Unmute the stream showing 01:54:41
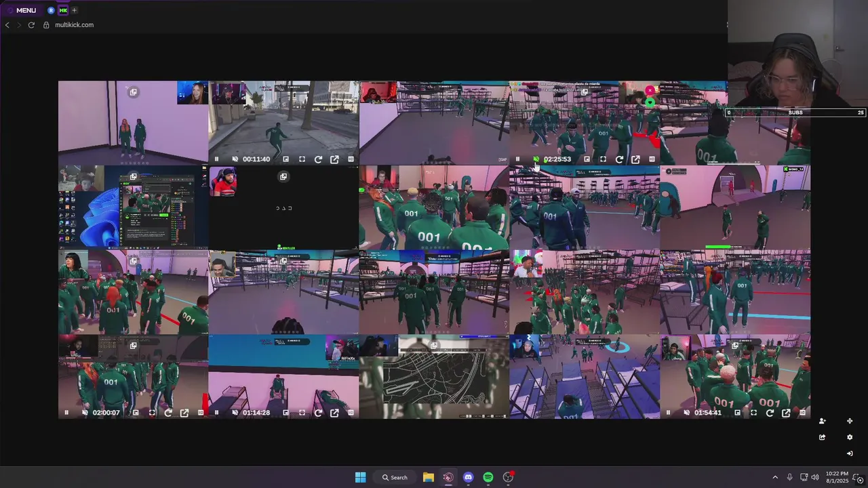 tap(686, 413)
